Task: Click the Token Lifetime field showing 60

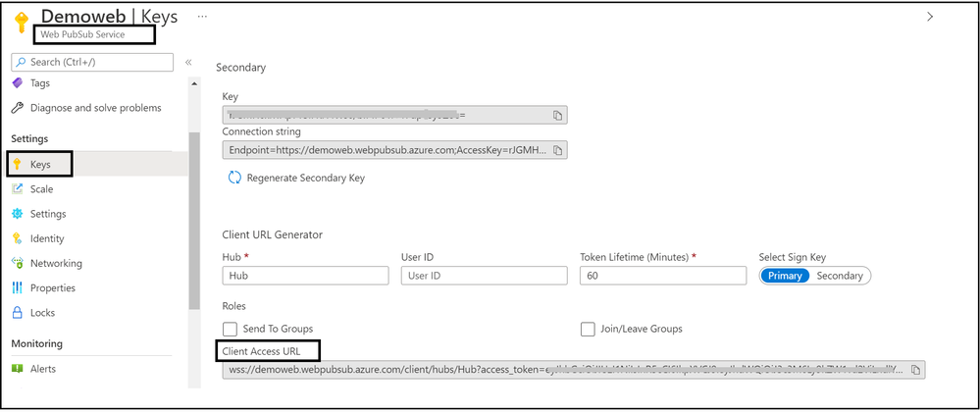Action: coord(663,276)
